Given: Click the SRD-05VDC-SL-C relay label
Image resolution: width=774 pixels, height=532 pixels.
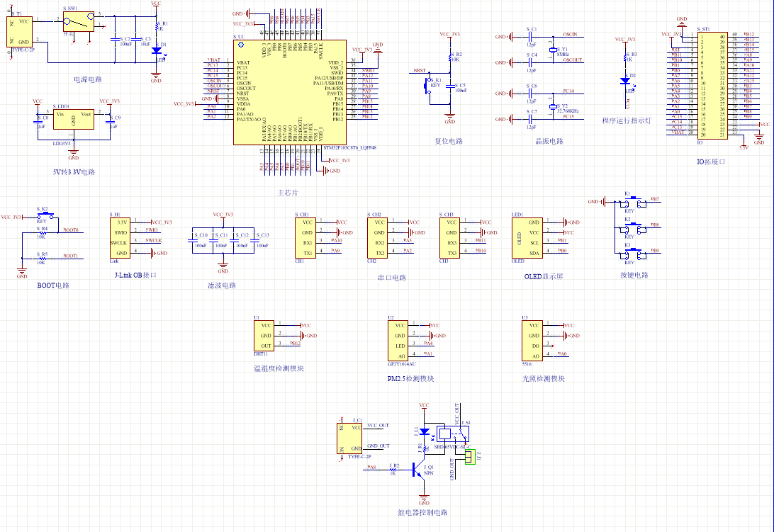Looking at the screenshot, I should (453, 446).
